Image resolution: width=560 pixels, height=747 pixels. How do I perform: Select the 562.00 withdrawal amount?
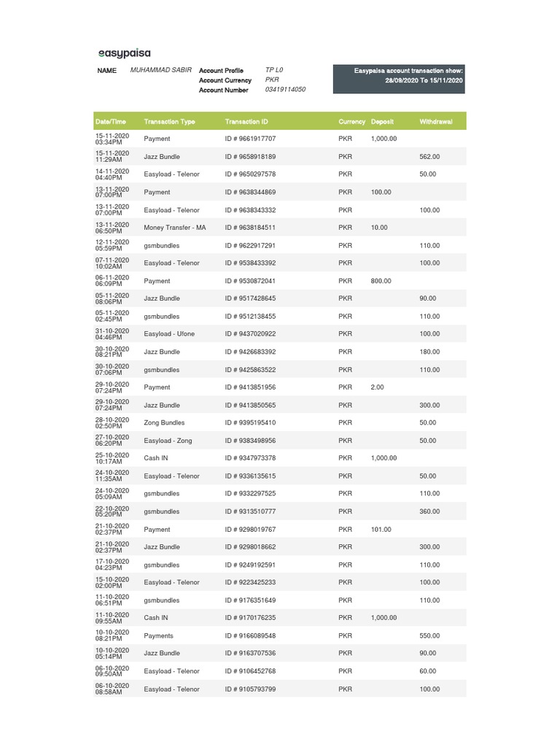[429, 157]
